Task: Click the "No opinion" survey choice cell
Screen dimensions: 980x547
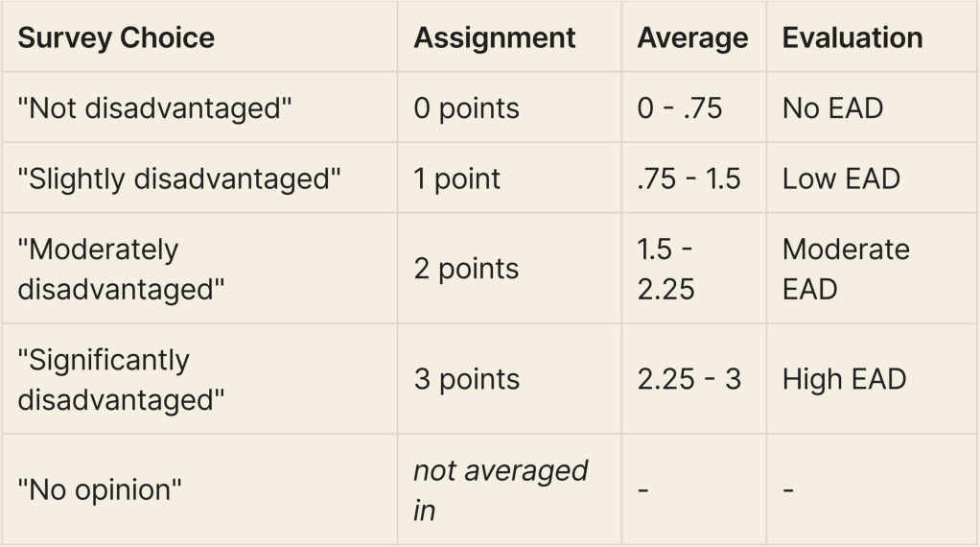Action: pyautogui.click(x=100, y=490)
